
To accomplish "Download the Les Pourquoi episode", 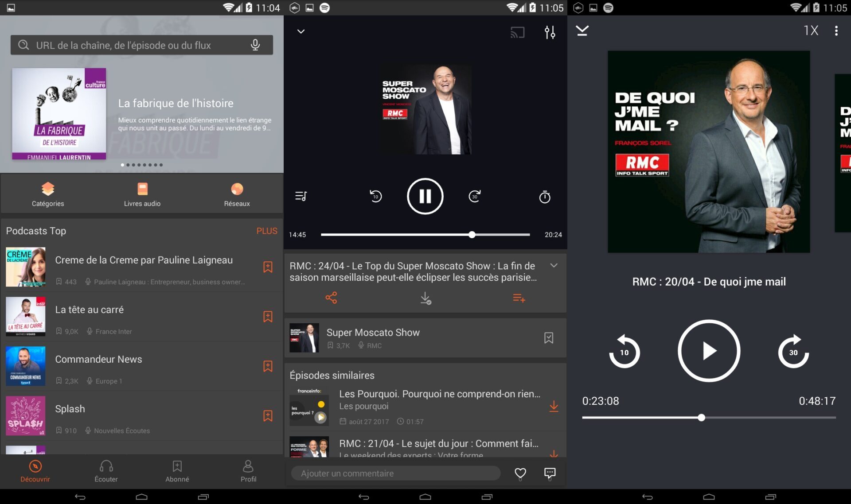I will 554,406.
